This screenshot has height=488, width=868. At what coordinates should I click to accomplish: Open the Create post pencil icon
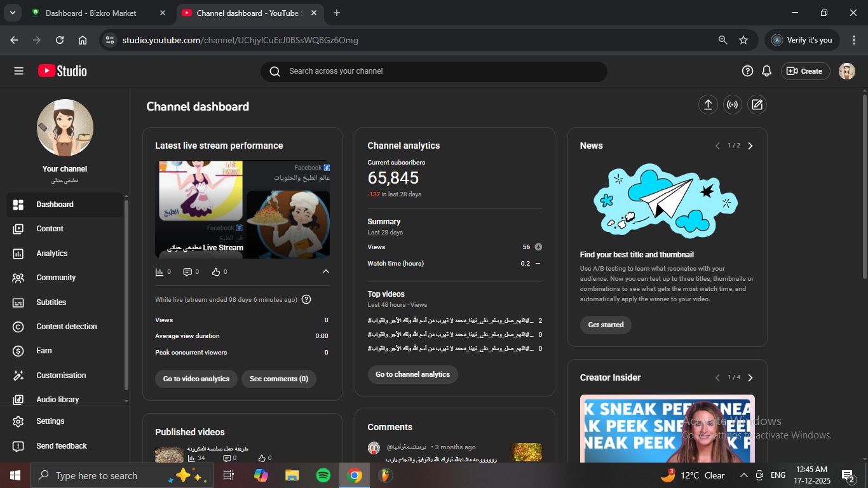[x=757, y=105]
